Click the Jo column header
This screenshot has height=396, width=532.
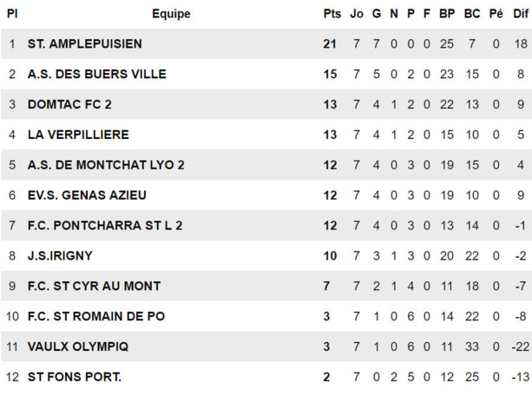(357, 14)
